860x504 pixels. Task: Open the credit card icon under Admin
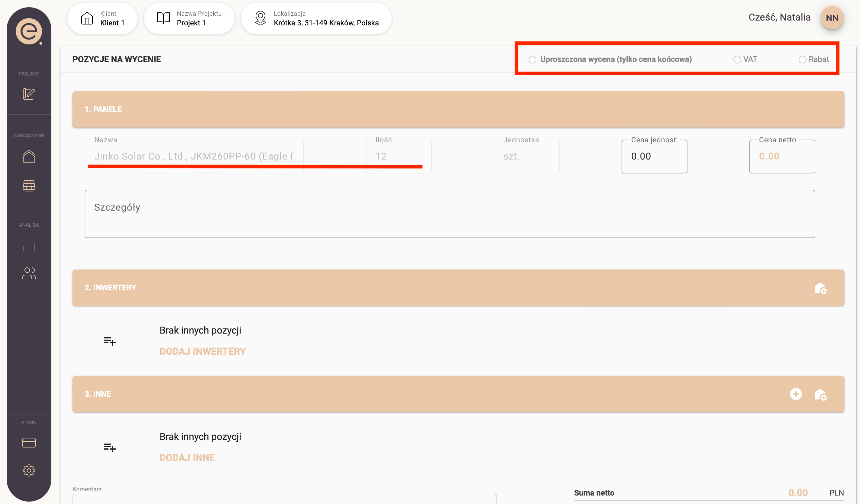[29, 443]
